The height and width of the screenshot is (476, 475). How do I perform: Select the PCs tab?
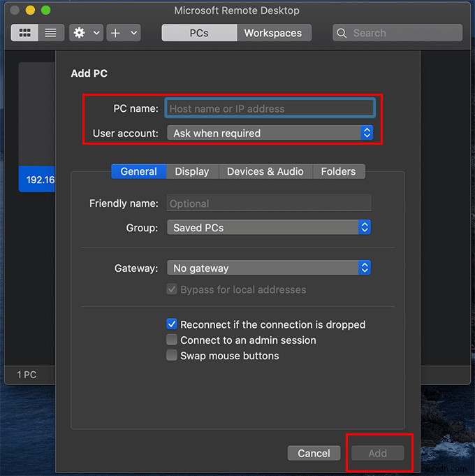tap(199, 33)
